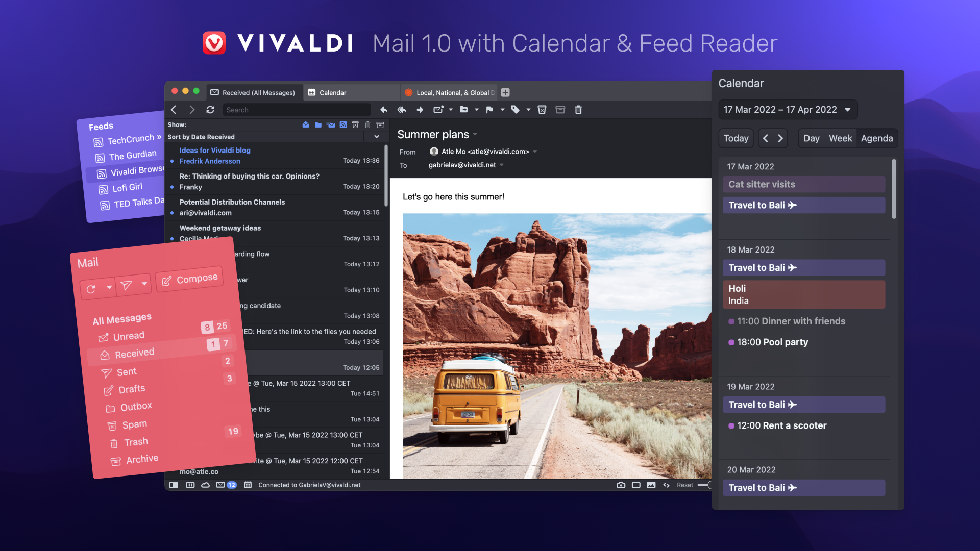Click the Archive icon in email toolbar

click(x=559, y=110)
